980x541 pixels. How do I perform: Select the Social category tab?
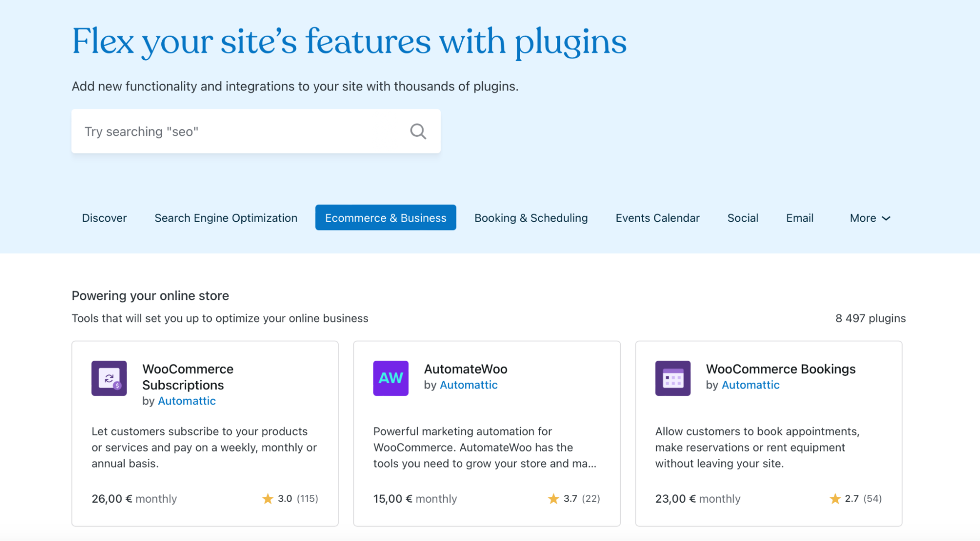coord(743,218)
